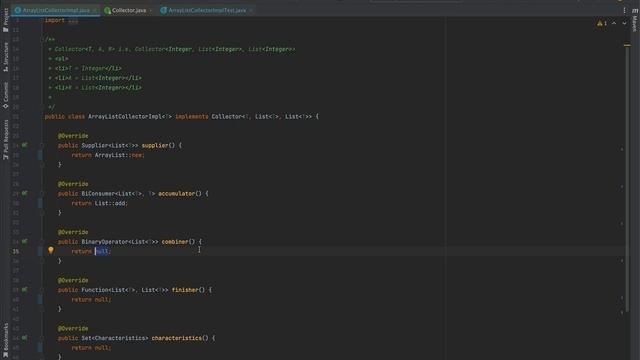Close the ArrayListCollectorImplTest.java tab

tap(251, 10)
